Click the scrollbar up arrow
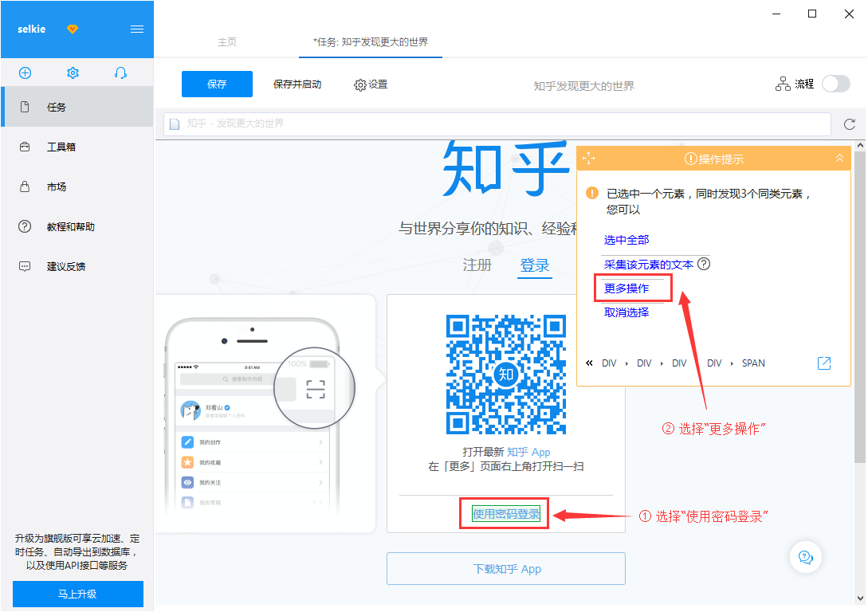 [x=860, y=146]
